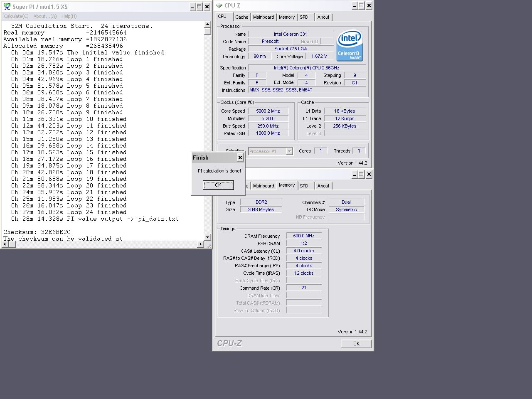
Task: Switch to the Memory tab in upper CPU-Z
Action: coord(287,17)
